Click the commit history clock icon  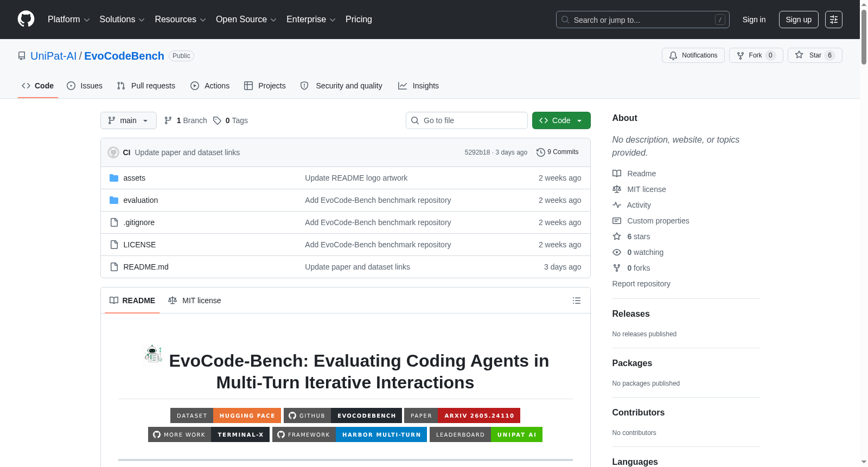click(x=540, y=152)
